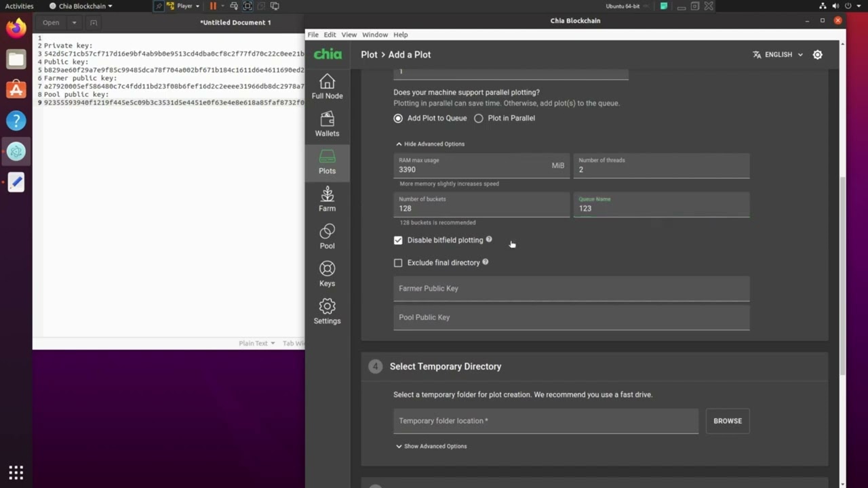Viewport: 868px width, 488px height.
Task: Select Add Plot to Queue option
Action: [398, 118]
